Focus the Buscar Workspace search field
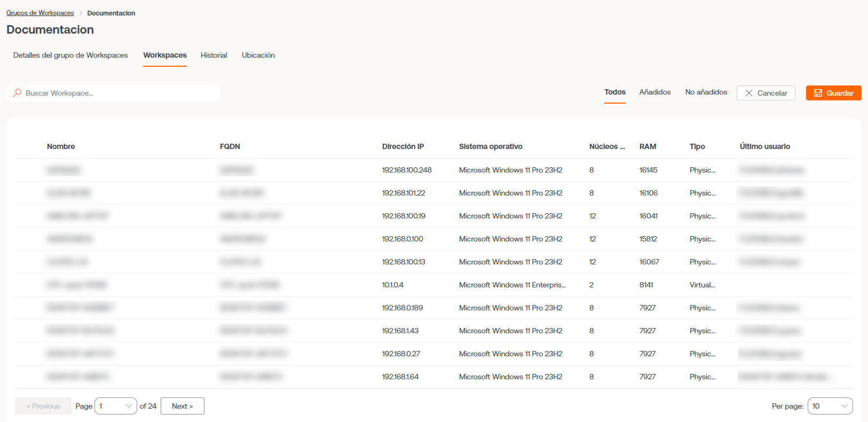This screenshot has width=868, height=422. point(113,93)
